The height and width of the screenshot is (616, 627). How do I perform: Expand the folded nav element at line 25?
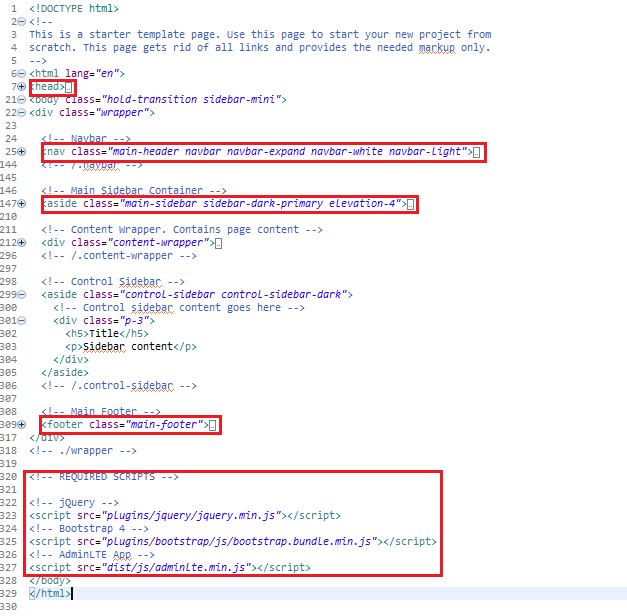point(22,152)
